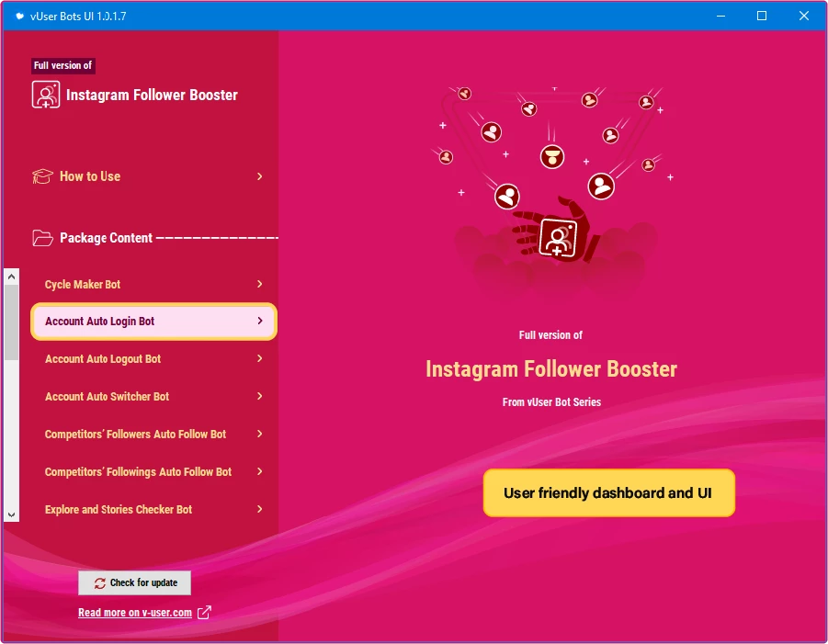Click the Package Content folder icon
The image size is (828, 644).
43,238
